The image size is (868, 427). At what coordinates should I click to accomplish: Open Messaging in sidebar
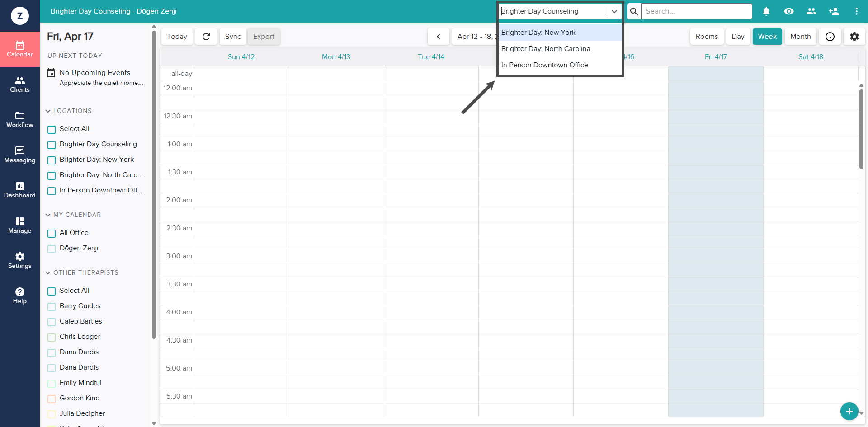[x=20, y=155]
